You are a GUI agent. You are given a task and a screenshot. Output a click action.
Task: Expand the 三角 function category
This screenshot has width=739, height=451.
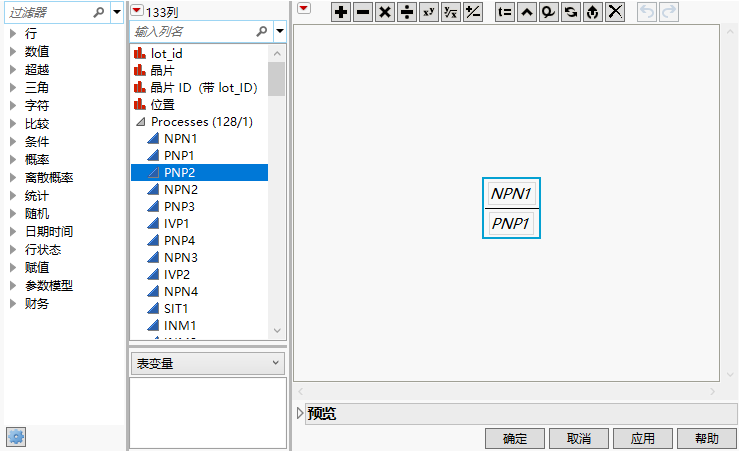(13, 87)
